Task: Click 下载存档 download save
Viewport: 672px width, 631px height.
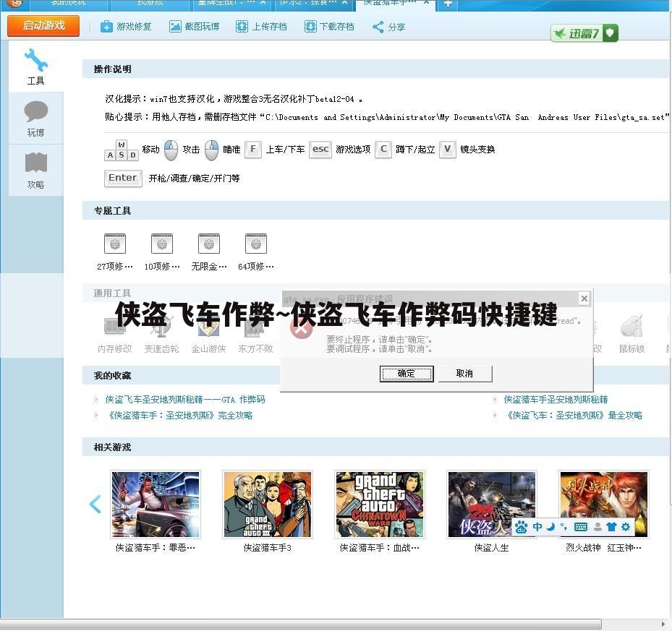Action: (x=329, y=27)
